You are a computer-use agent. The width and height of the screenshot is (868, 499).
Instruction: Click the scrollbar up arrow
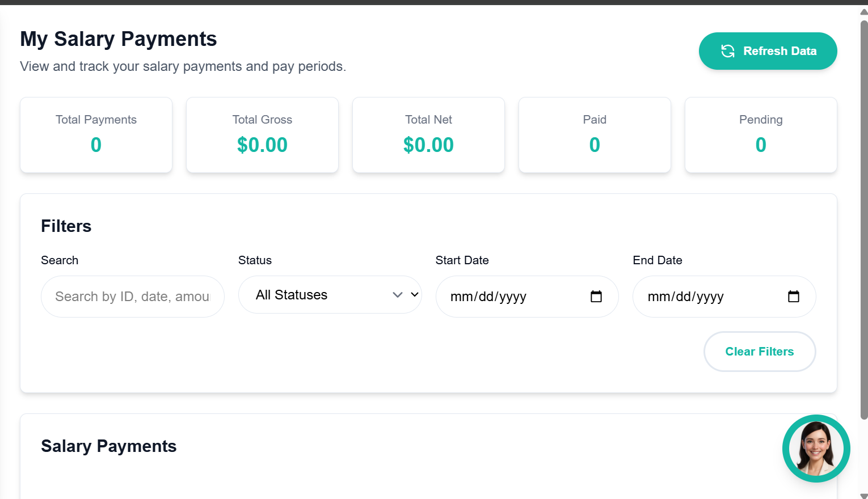(863, 10)
